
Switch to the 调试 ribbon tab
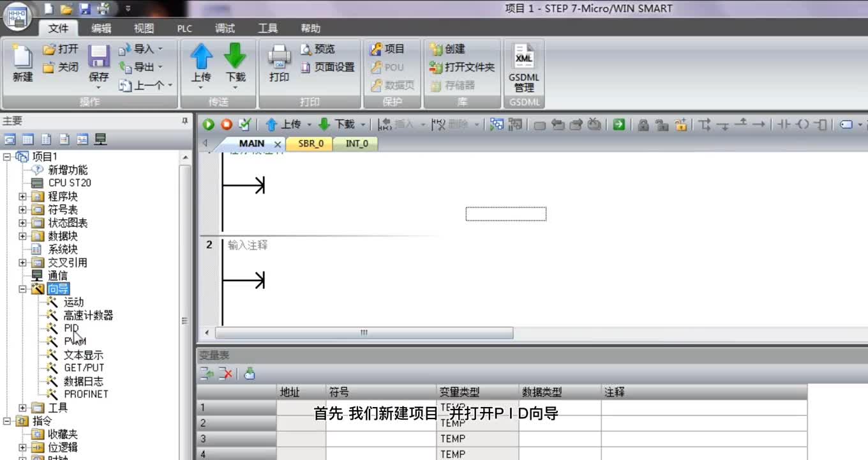pos(225,28)
